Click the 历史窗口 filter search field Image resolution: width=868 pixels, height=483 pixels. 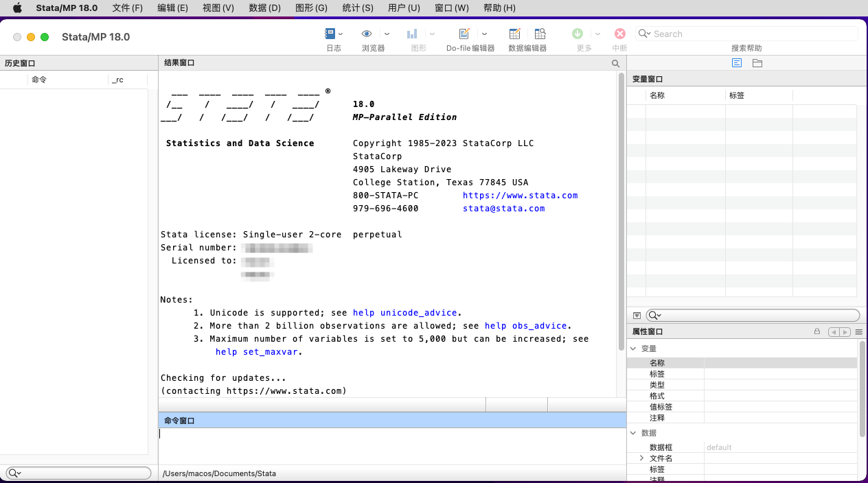pos(78,473)
